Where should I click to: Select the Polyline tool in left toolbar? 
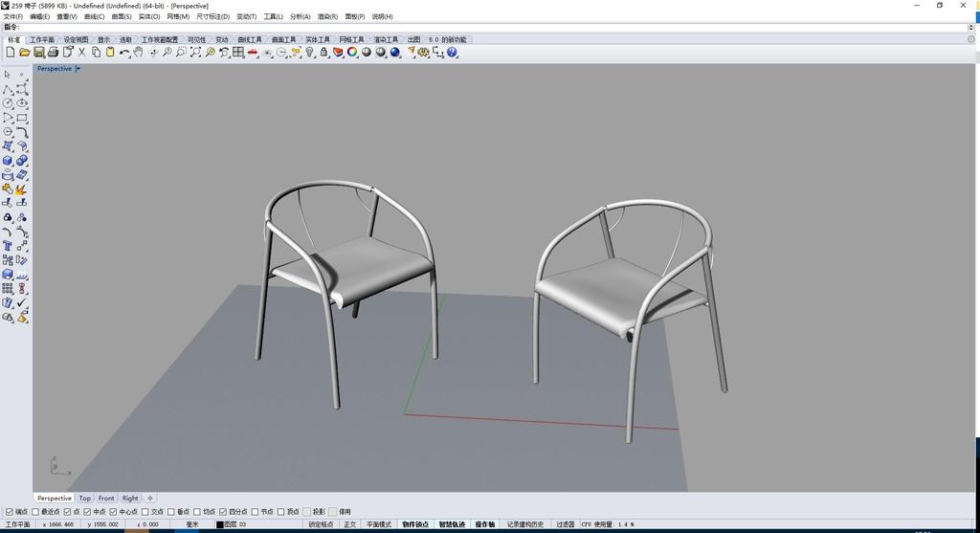(x=8, y=89)
